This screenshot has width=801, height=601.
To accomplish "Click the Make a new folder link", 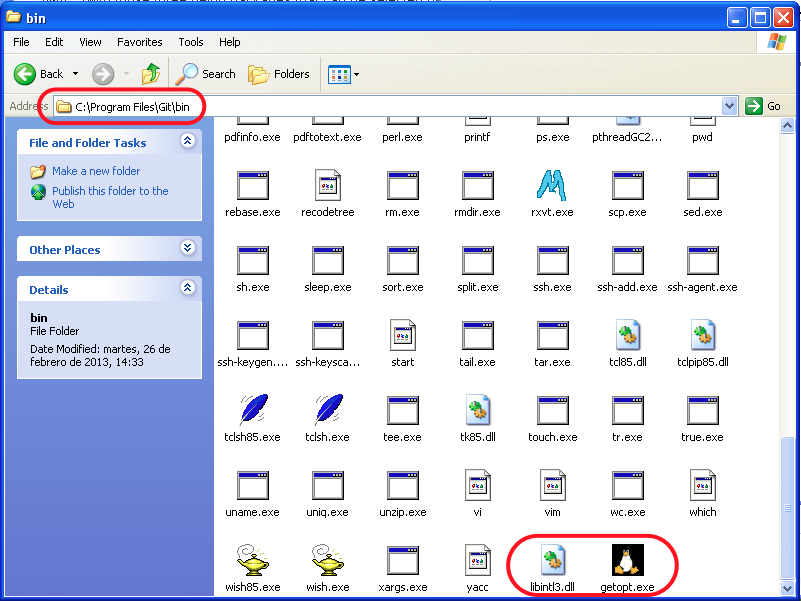I will click(x=96, y=171).
